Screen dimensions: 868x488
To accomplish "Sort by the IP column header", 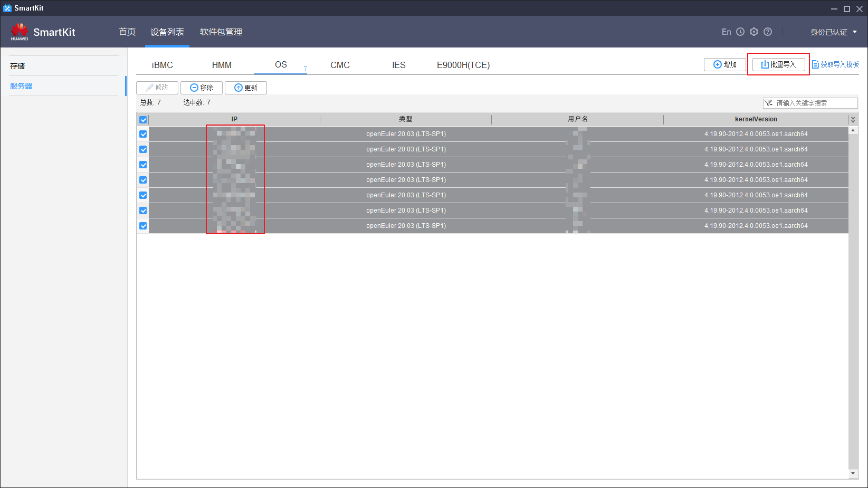I will click(234, 119).
